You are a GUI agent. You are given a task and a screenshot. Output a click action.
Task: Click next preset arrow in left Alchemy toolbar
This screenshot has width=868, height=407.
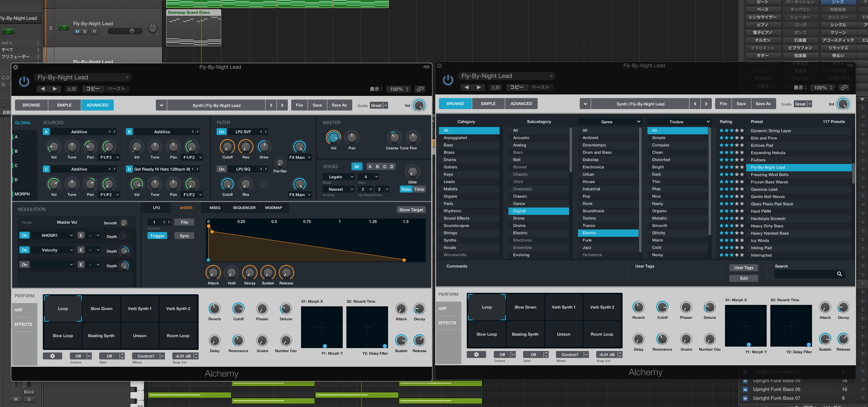[282, 105]
